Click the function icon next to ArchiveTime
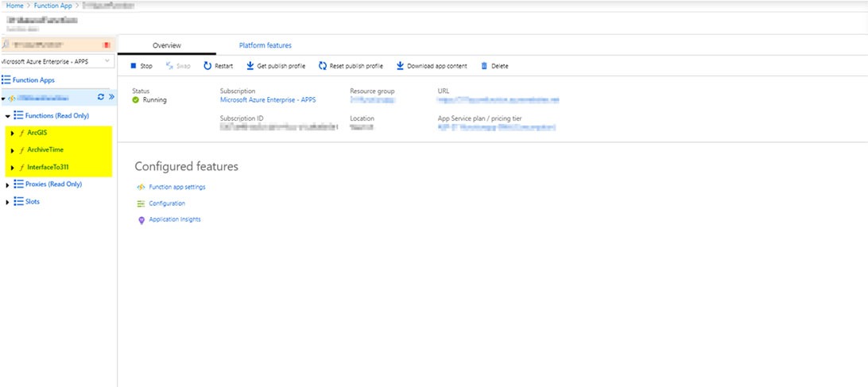Screen dimensions: 868x387 coord(21,150)
